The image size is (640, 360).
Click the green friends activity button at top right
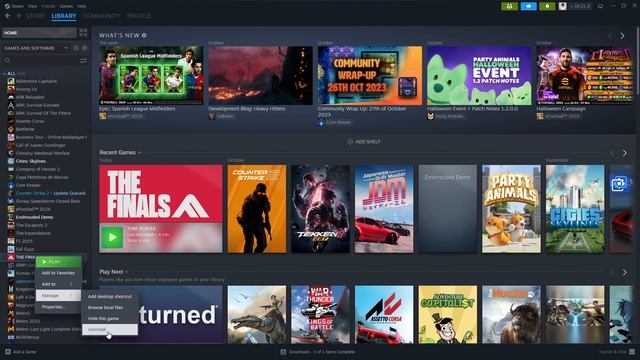[x=509, y=6]
